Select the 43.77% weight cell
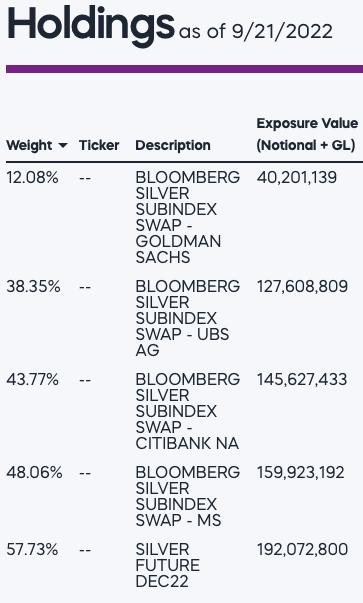 32,380
